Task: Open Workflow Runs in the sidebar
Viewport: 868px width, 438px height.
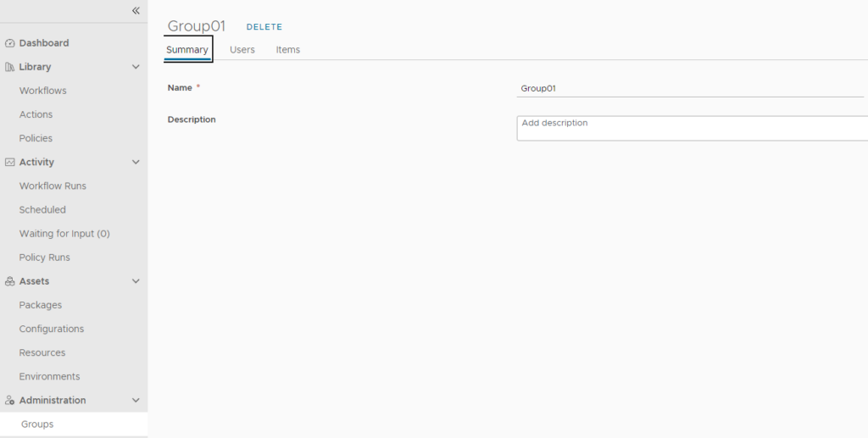Action: (x=53, y=186)
